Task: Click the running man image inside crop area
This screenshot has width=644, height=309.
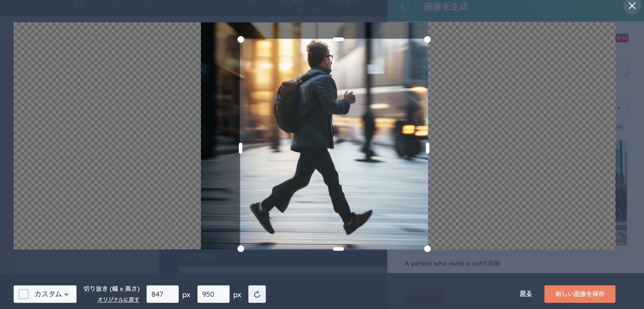Action: [x=334, y=144]
